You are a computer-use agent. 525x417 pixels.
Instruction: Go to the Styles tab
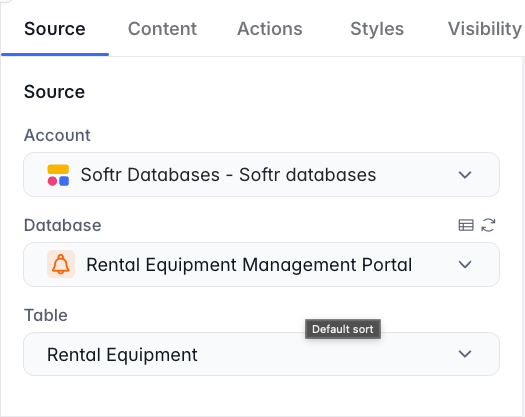pos(377,29)
